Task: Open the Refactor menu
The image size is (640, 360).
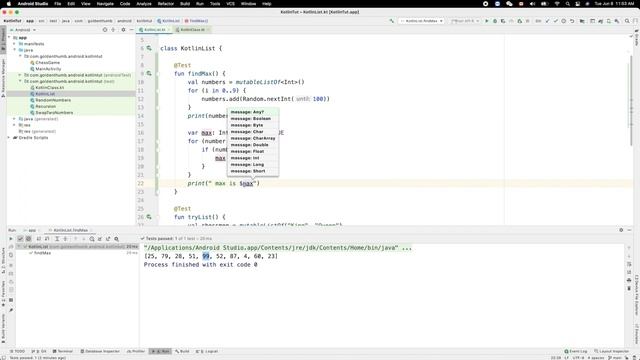Action: point(166,4)
